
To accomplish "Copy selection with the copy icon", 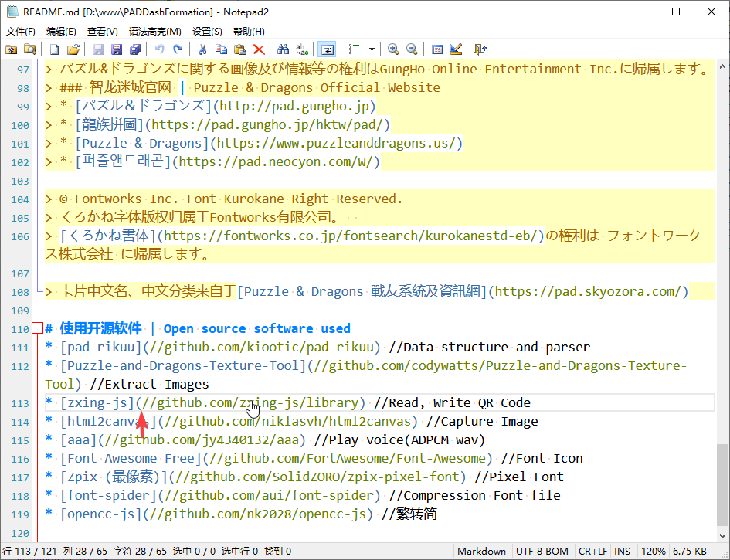I will point(221,49).
